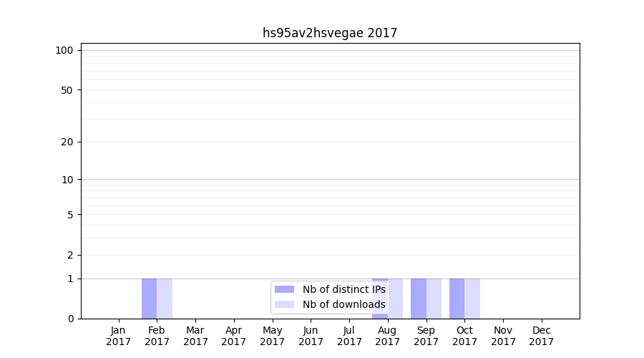Select the Jun 2017 x-axis label
The image size is (644, 358).
click(x=311, y=336)
